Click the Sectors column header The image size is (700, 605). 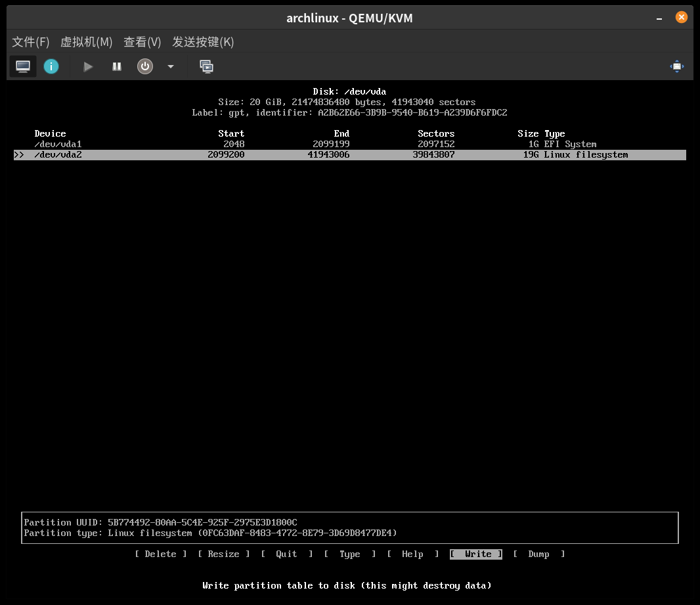click(436, 133)
